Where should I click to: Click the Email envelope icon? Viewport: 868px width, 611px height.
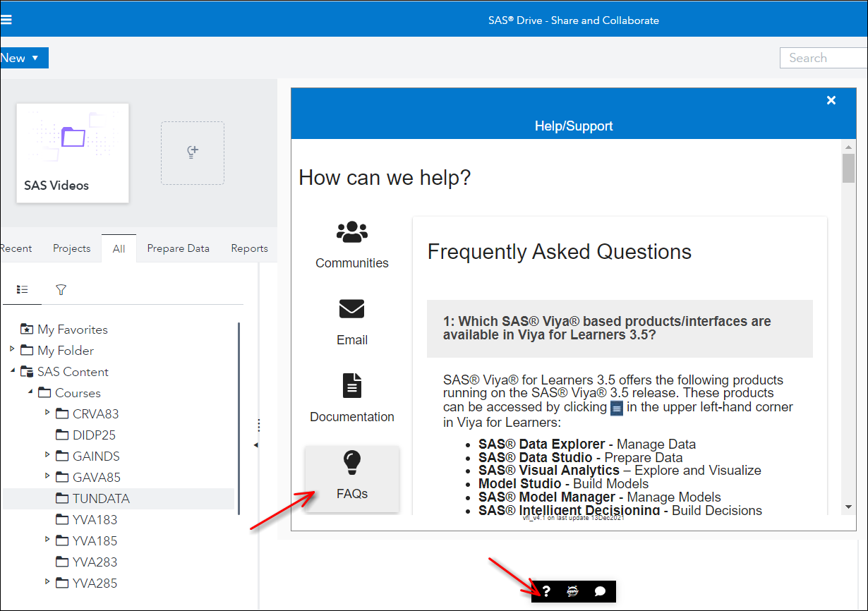(352, 309)
